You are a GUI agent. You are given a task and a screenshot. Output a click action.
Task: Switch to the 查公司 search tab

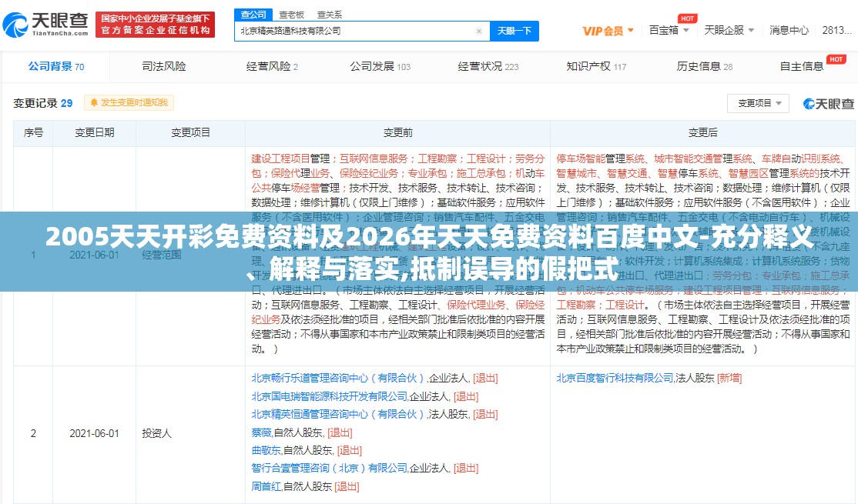(253, 14)
